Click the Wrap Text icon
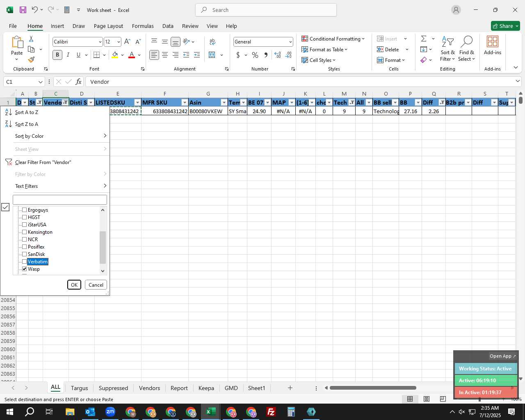Image resolution: width=525 pixels, height=420 pixels. pos(212,42)
